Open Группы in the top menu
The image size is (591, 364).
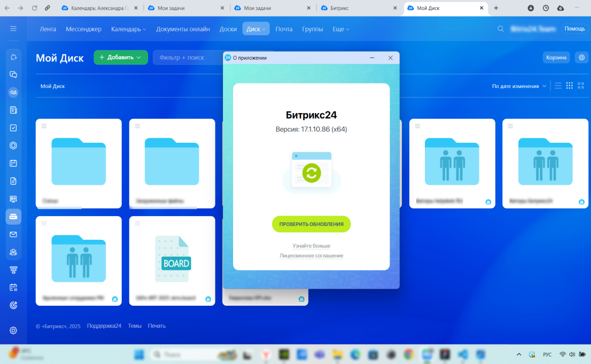(x=313, y=29)
